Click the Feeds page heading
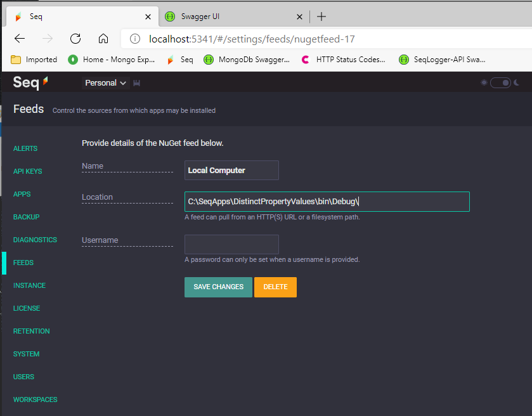Viewport: 532px width, 416px height. pos(29,109)
